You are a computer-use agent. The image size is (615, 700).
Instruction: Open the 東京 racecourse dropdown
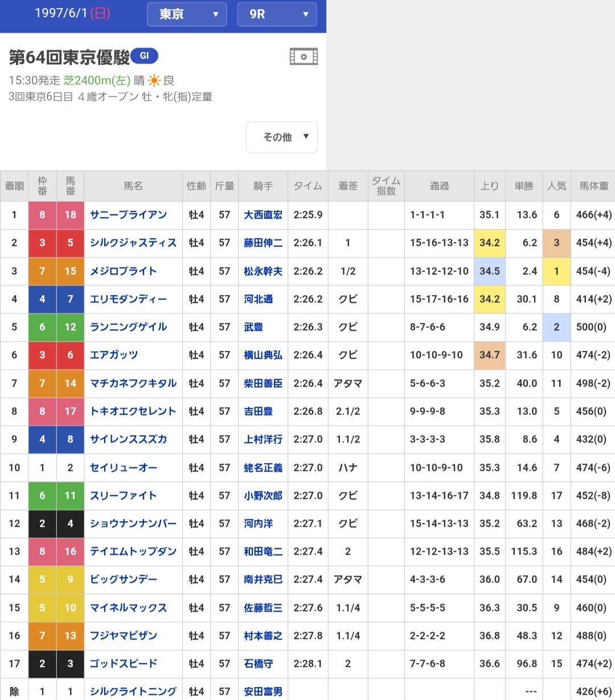point(187,14)
